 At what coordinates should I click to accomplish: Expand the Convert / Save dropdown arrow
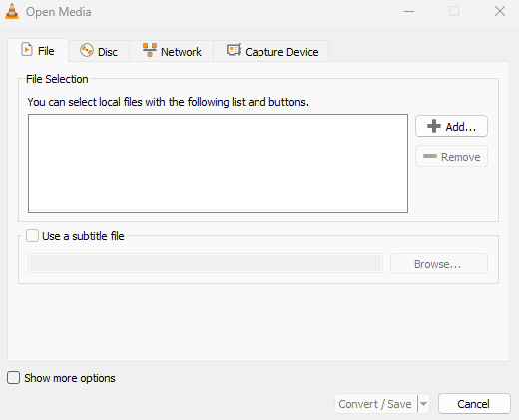pyautogui.click(x=423, y=404)
